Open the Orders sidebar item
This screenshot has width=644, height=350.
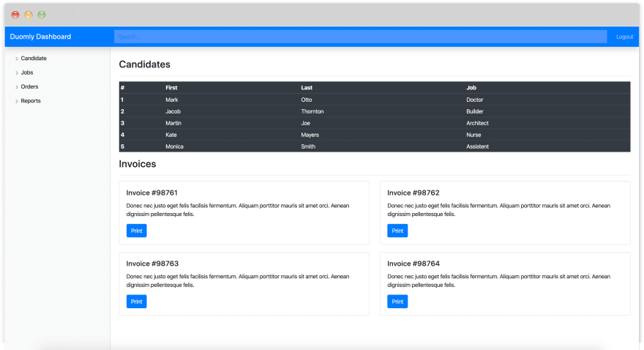click(29, 86)
